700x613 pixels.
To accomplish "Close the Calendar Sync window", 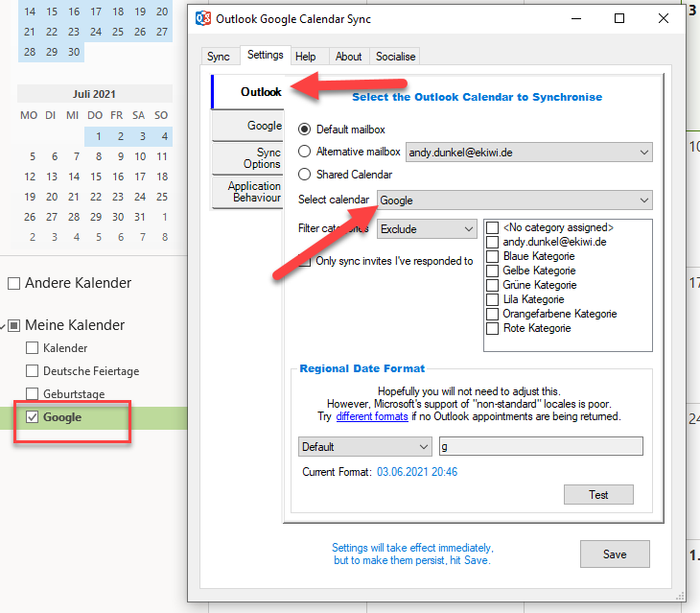I will [664, 19].
